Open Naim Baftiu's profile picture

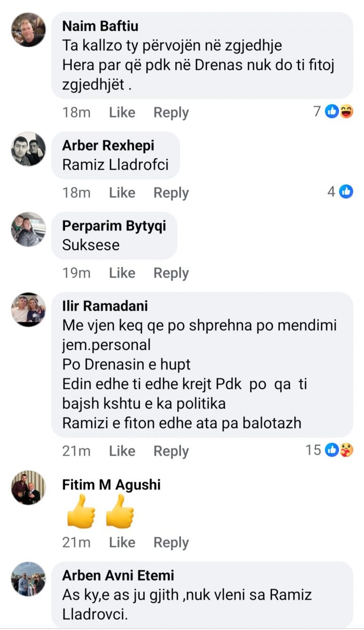pyautogui.click(x=29, y=30)
